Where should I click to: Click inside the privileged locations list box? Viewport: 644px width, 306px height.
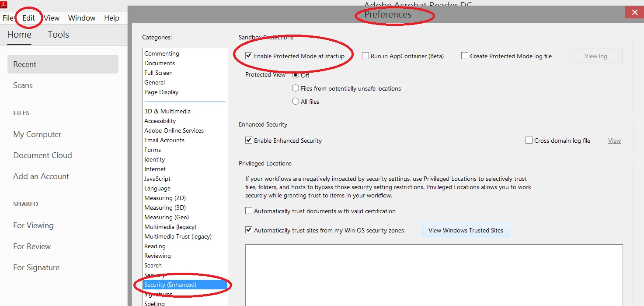pos(434,275)
